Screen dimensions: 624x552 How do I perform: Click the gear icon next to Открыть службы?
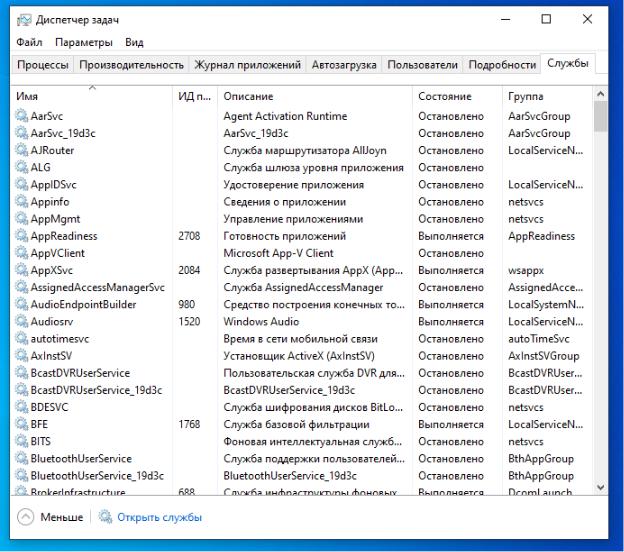(105, 517)
